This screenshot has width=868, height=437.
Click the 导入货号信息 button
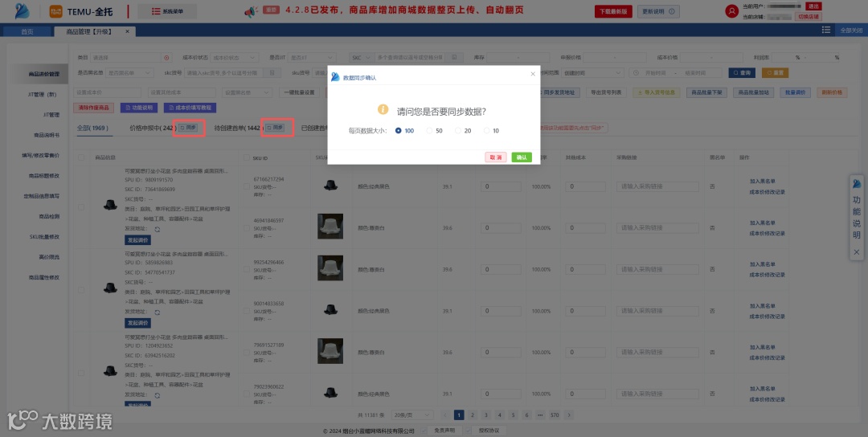click(x=657, y=92)
